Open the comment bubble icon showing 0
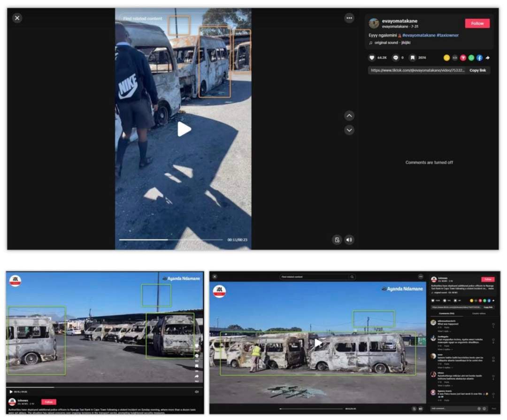 tap(395, 58)
